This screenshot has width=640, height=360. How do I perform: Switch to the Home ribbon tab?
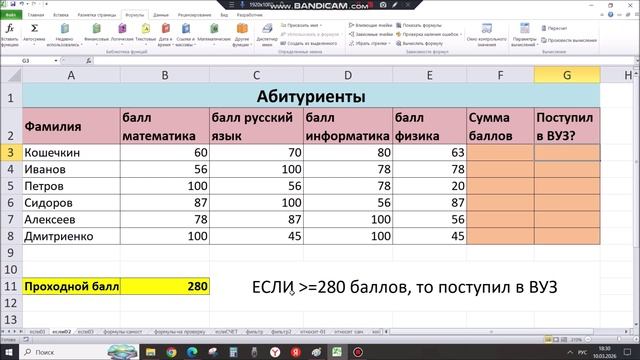36,15
